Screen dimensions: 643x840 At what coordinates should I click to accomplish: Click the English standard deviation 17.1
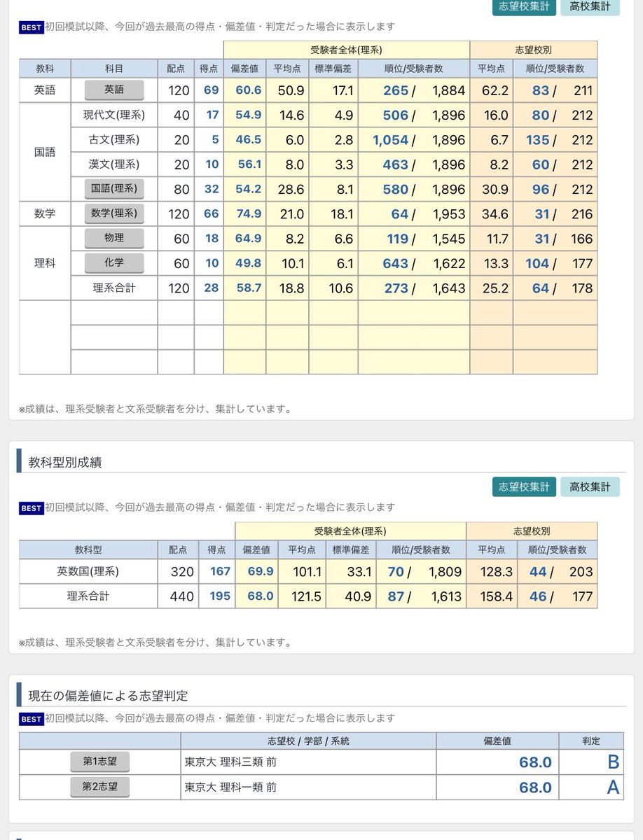pyautogui.click(x=343, y=90)
